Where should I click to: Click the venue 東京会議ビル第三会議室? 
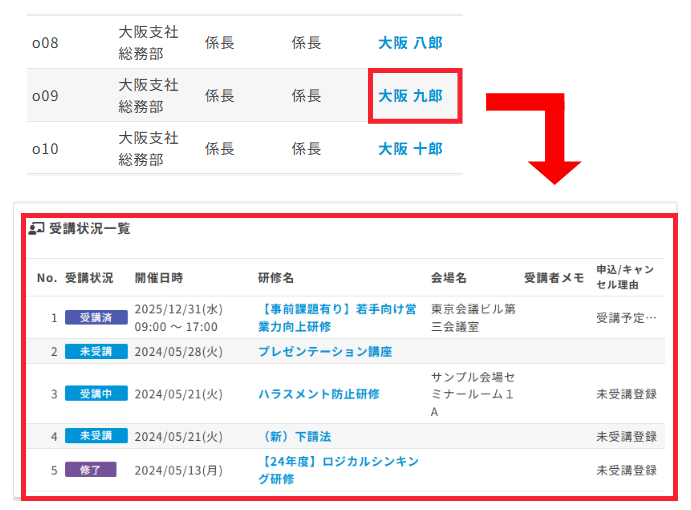473,318
